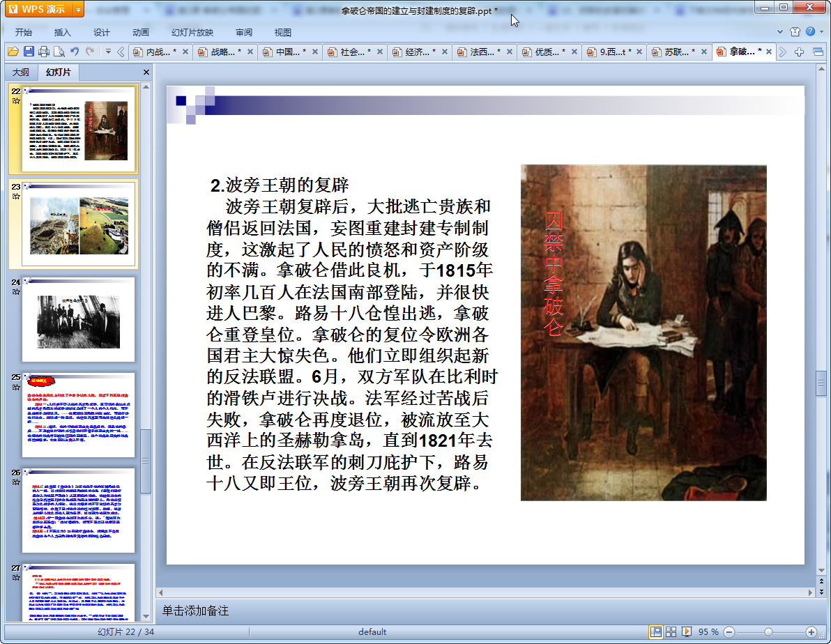
Task: Open a file with the folder icon
Action: pos(13,52)
